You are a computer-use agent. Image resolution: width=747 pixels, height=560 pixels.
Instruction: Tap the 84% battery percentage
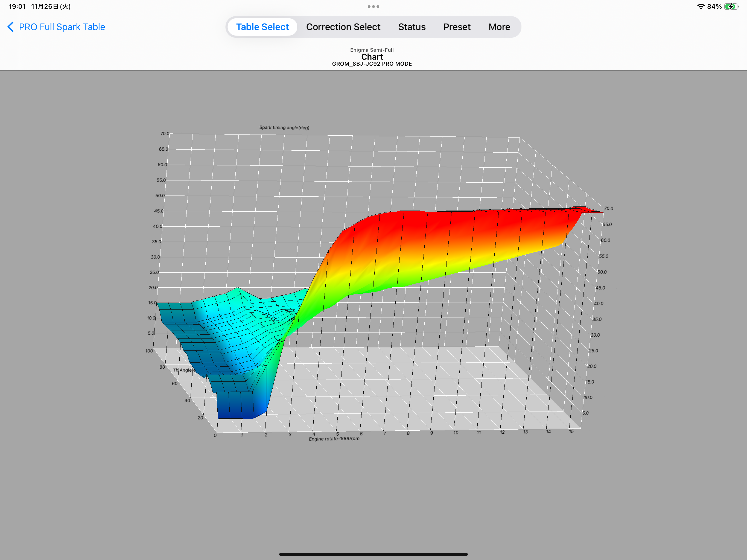pyautogui.click(x=714, y=6)
